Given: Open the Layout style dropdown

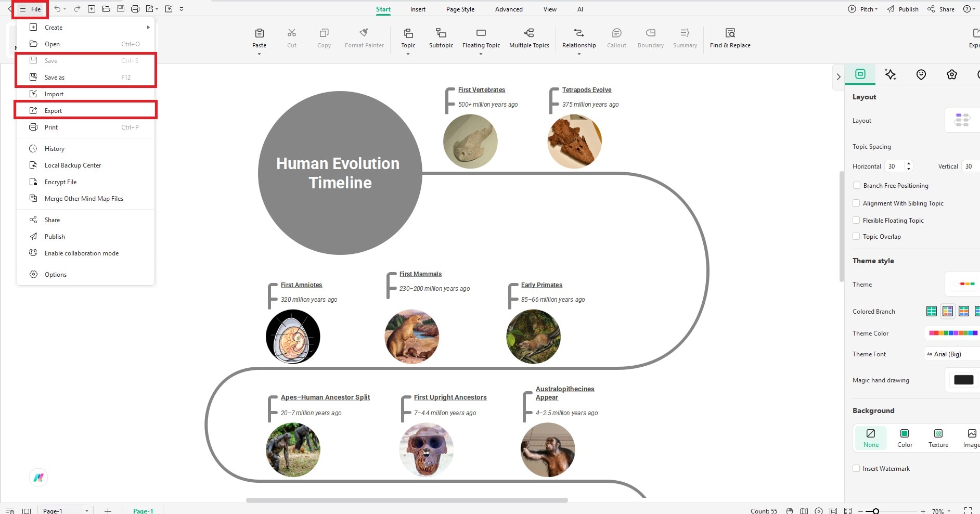Looking at the screenshot, I should tap(962, 120).
